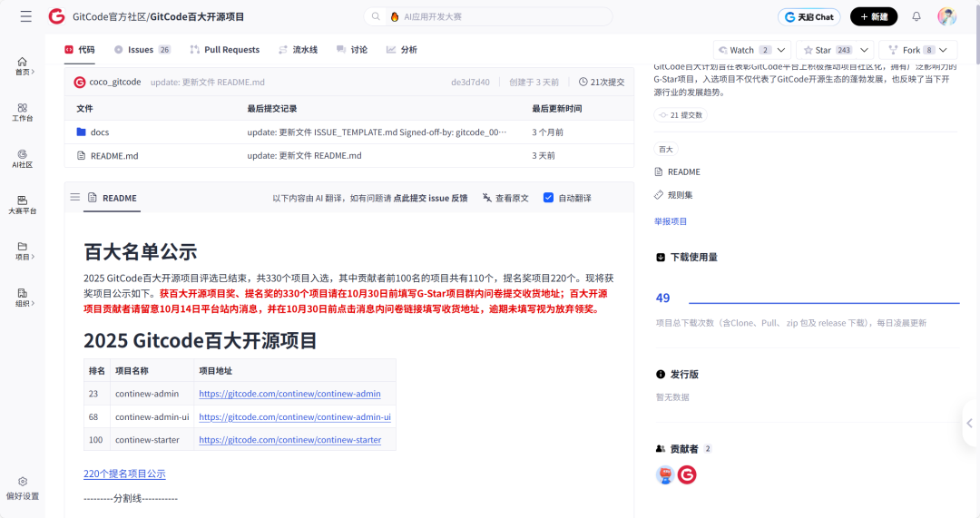Click the 新建 button
The width and height of the screenshot is (980, 518).
(x=874, y=16)
